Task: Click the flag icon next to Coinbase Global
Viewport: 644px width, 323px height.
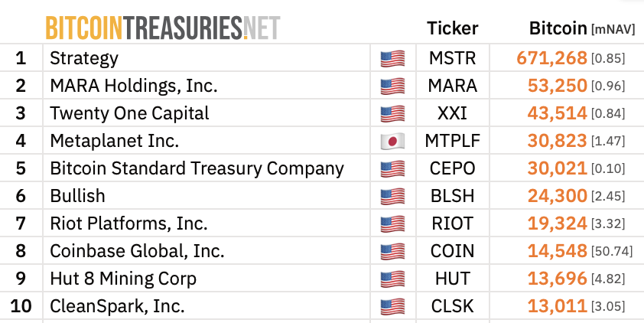Action: [x=392, y=251]
